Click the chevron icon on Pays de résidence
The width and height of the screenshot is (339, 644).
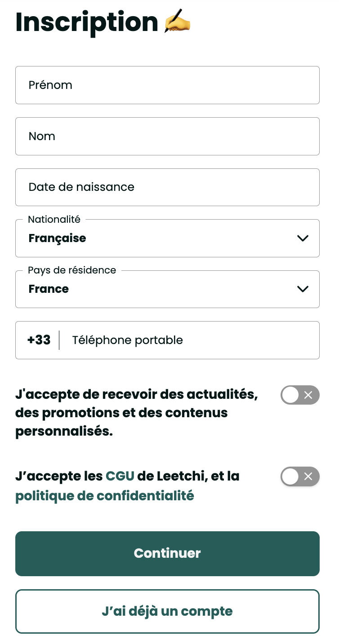(x=303, y=289)
